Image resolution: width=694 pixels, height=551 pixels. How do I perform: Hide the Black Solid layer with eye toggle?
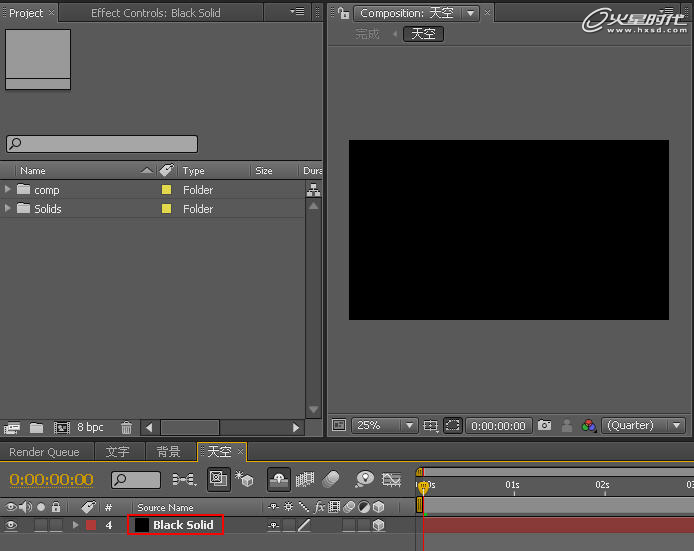(11, 525)
